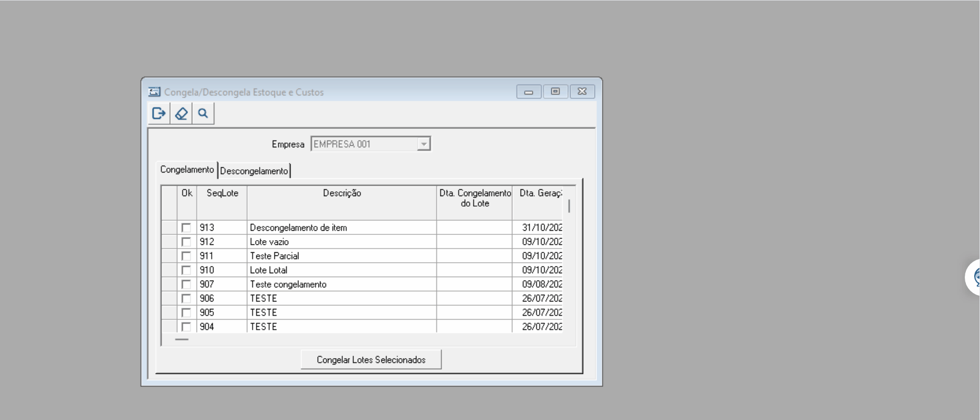
Task: Click the window title bar app icon
Action: pos(154,92)
